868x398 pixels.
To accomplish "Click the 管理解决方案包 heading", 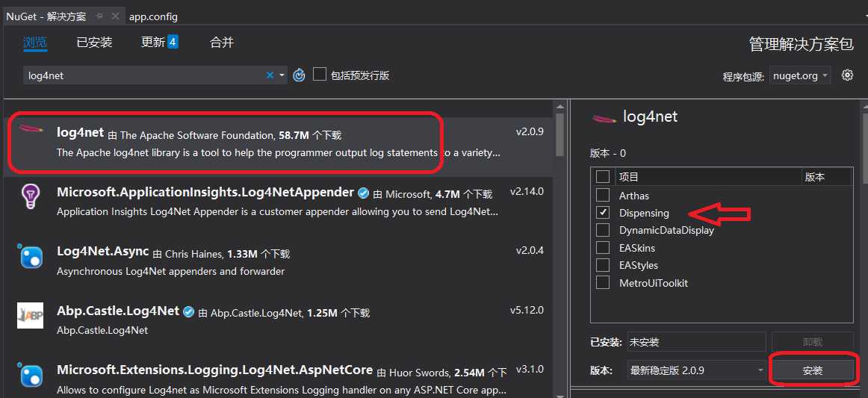I will click(x=801, y=44).
